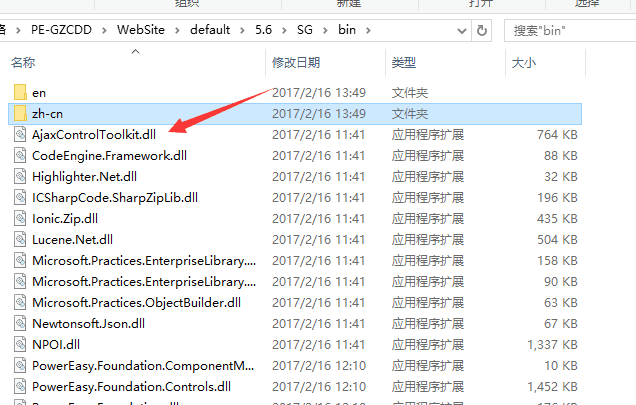Click the Ionic.Zip.dll file icon

[x=20, y=218]
